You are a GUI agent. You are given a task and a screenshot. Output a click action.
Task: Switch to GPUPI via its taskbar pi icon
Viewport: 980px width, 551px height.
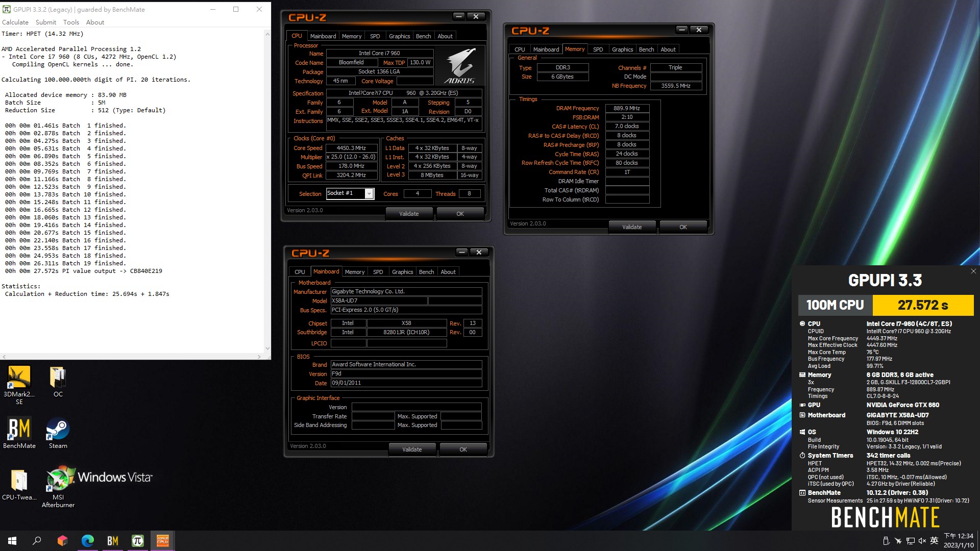point(138,541)
